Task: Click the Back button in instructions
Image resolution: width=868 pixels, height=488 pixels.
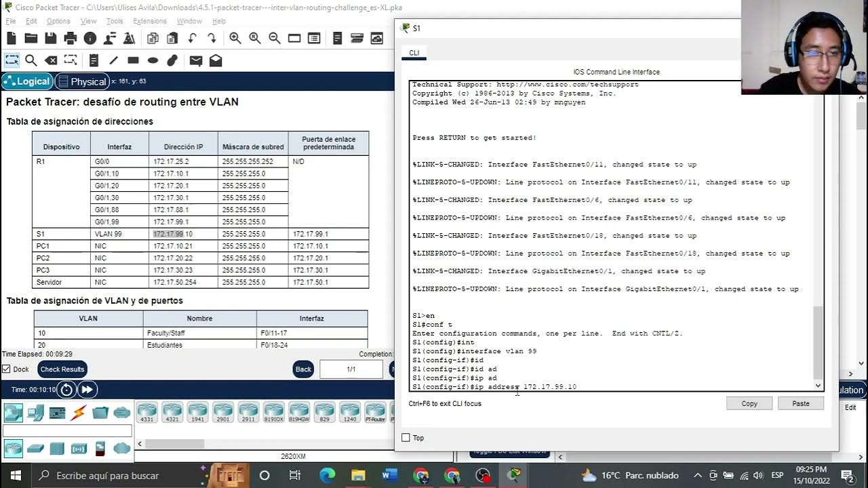Action: tap(303, 369)
